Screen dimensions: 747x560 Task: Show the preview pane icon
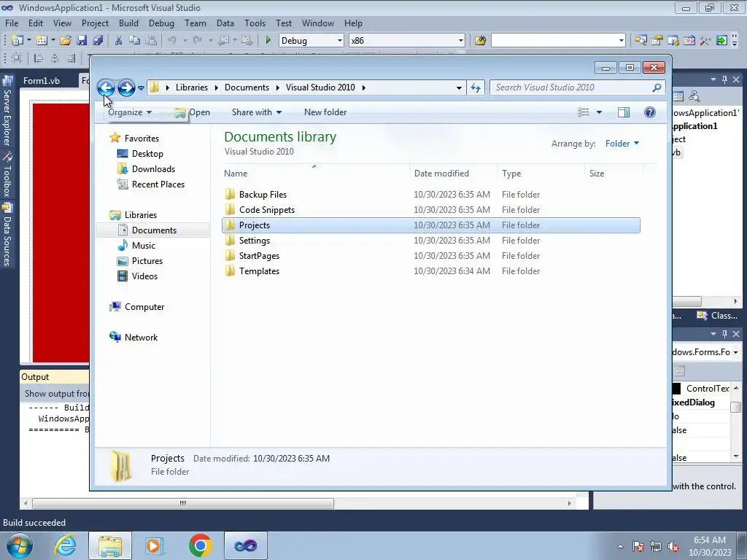[624, 112]
